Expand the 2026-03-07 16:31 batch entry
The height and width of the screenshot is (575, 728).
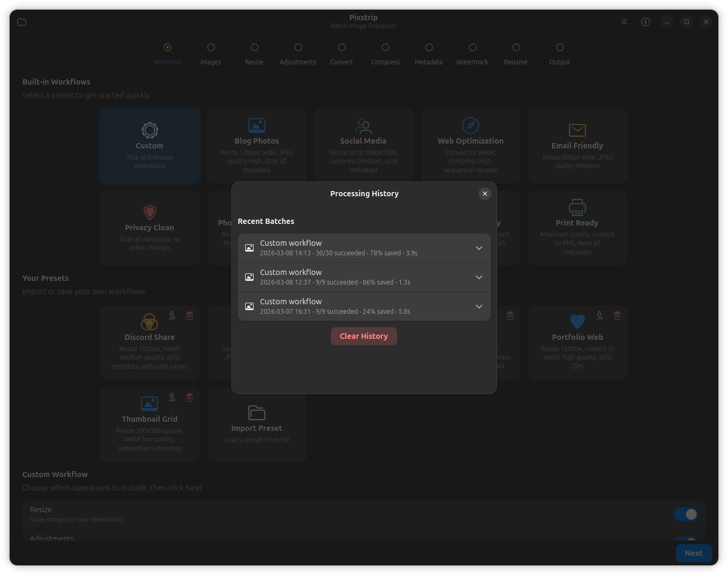479,306
